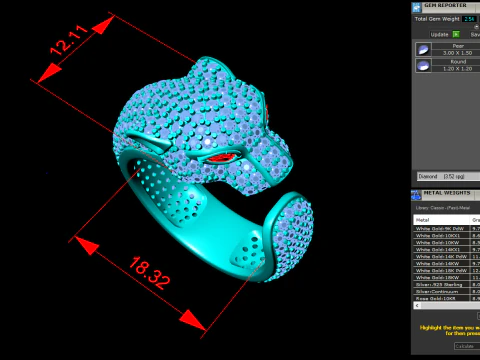This screenshot has width=480, height=360.
Task: Click the Update label in Gem Reporter
Action: (439, 35)
